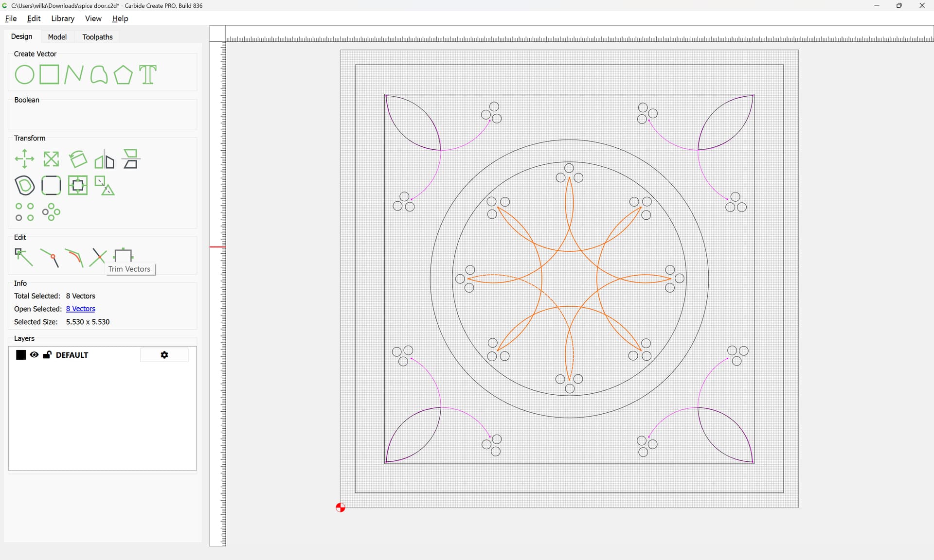Activate the Node Edit tool
Viewport: 934px width, 560px height.
(x=23, y=257)
